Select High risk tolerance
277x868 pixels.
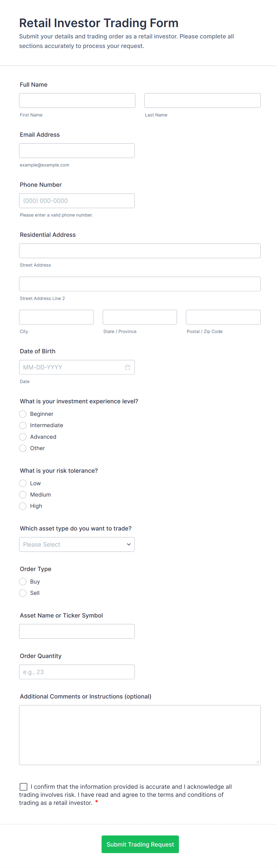tap(23, 506)
